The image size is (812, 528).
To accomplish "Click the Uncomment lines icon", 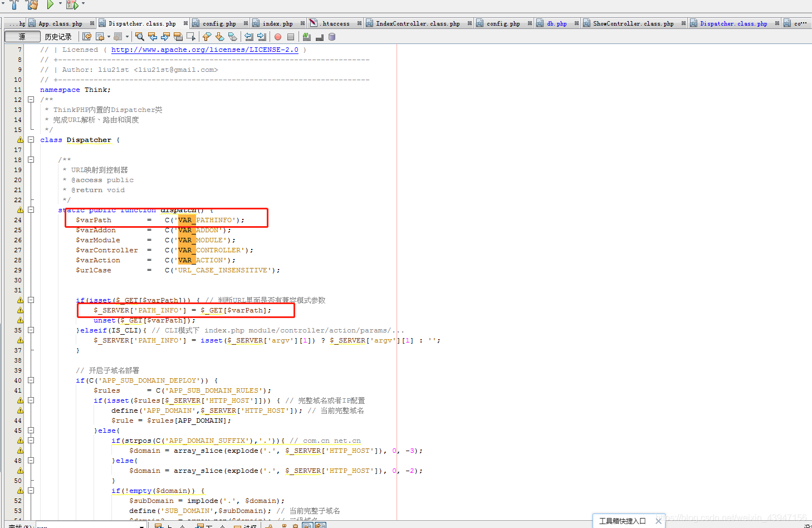I will point(320,37).
